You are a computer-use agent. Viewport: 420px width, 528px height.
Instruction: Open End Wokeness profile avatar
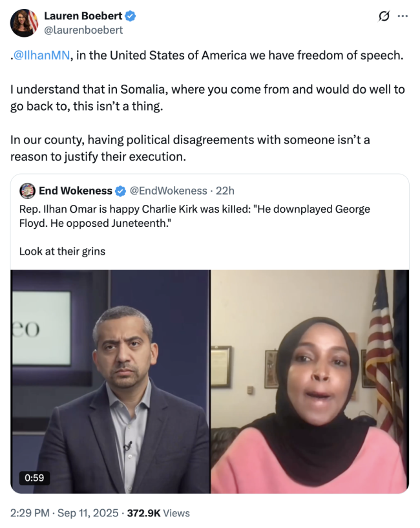coord(27,191)
